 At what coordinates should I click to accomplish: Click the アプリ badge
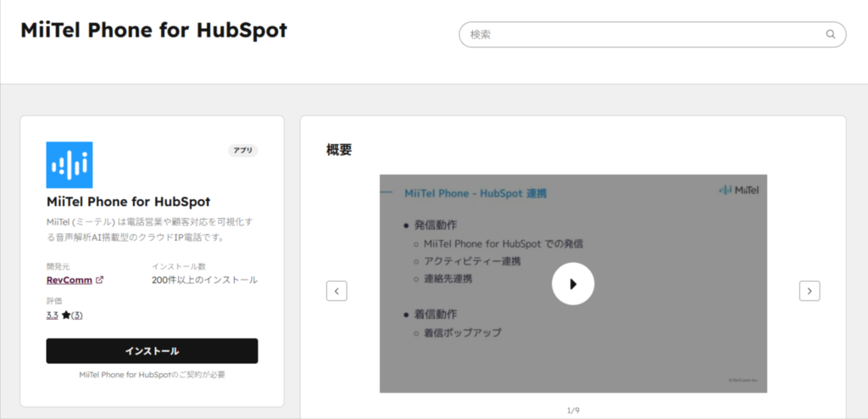pos(243,150)
